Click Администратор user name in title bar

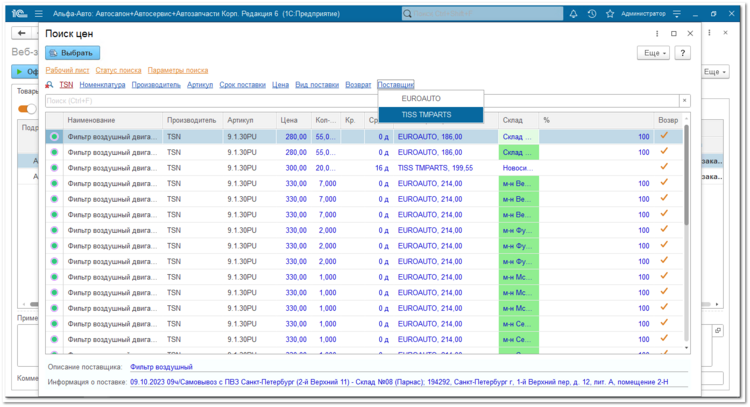point(643,14)
